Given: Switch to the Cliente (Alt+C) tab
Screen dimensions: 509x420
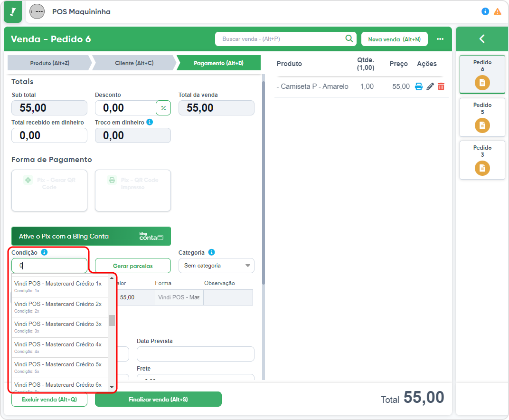Looking at the screenshot, I should [134, 63].
